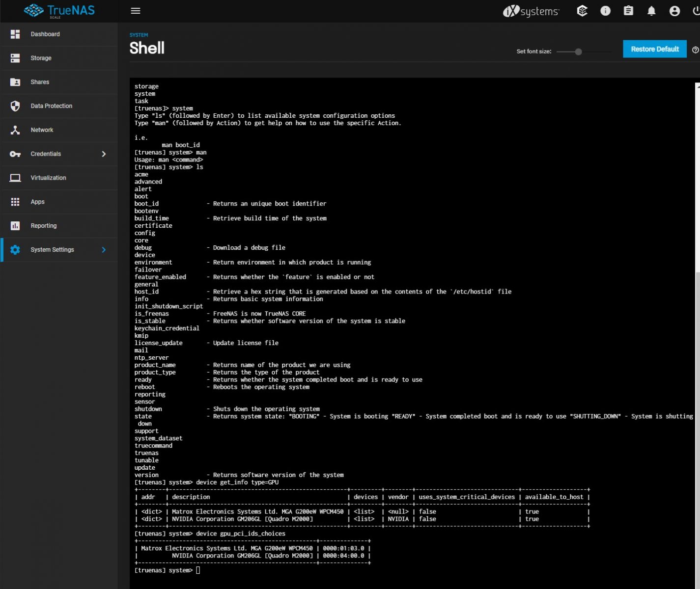Click the Shell page heading
This screenshot has height=589, width=700.
click(147, 48)
